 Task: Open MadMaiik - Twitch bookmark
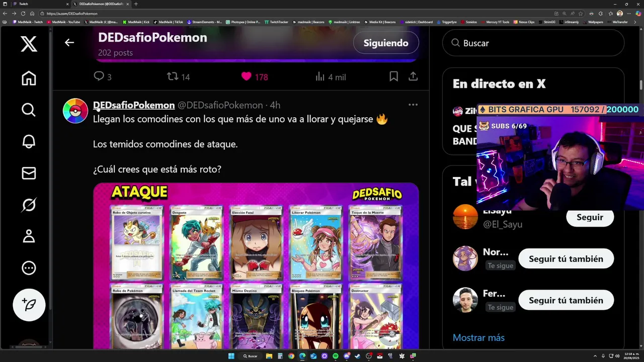28,22
